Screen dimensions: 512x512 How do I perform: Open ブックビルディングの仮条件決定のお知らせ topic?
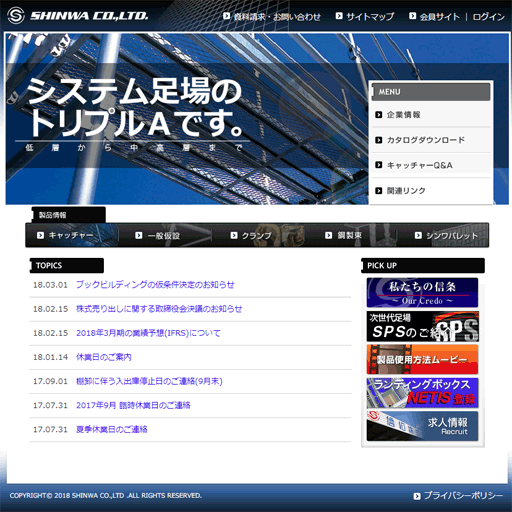(x=155, y=285)
